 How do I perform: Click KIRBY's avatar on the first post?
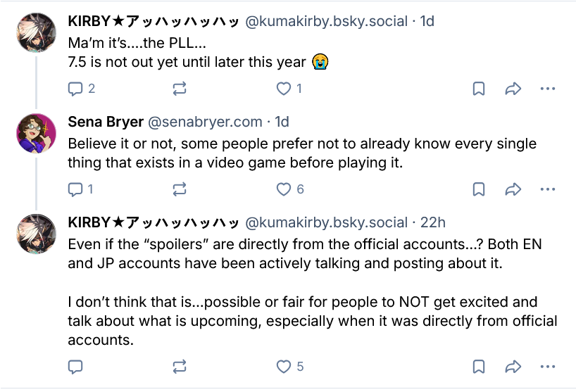(36, 32)
